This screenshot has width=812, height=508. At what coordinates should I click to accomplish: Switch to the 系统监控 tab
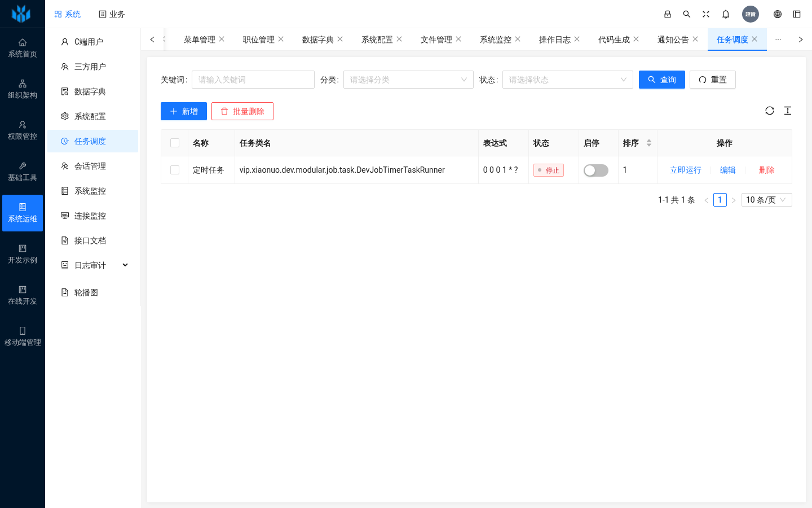tap(496, 40)
